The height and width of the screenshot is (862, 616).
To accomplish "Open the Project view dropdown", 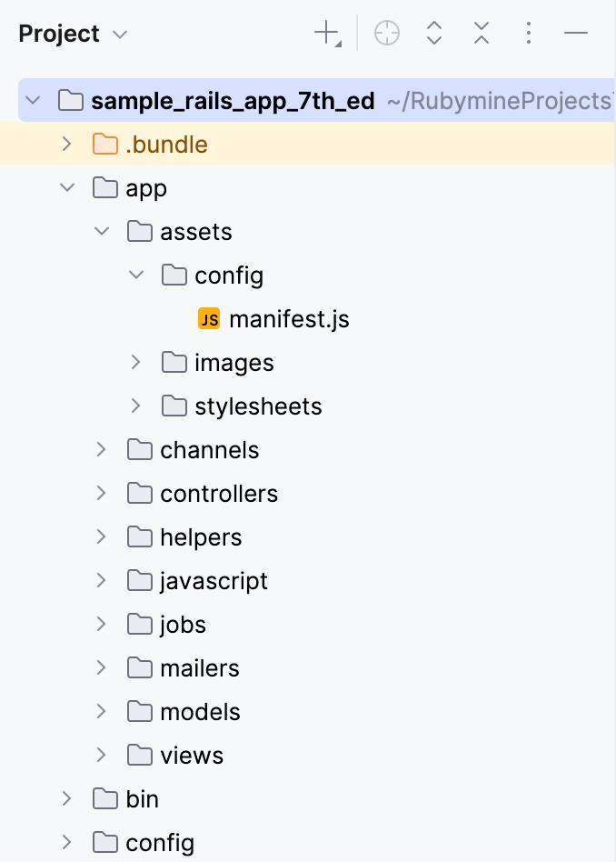I will (x=120, y=35).
